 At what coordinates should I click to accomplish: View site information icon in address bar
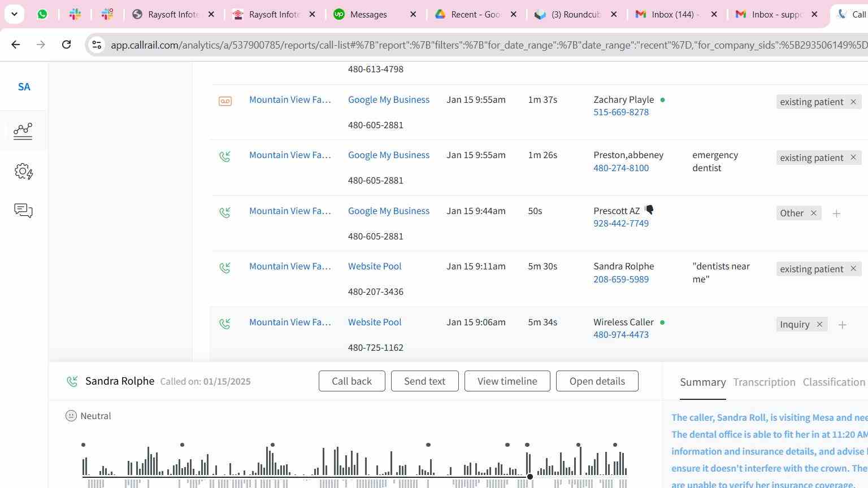click(97, 45)
